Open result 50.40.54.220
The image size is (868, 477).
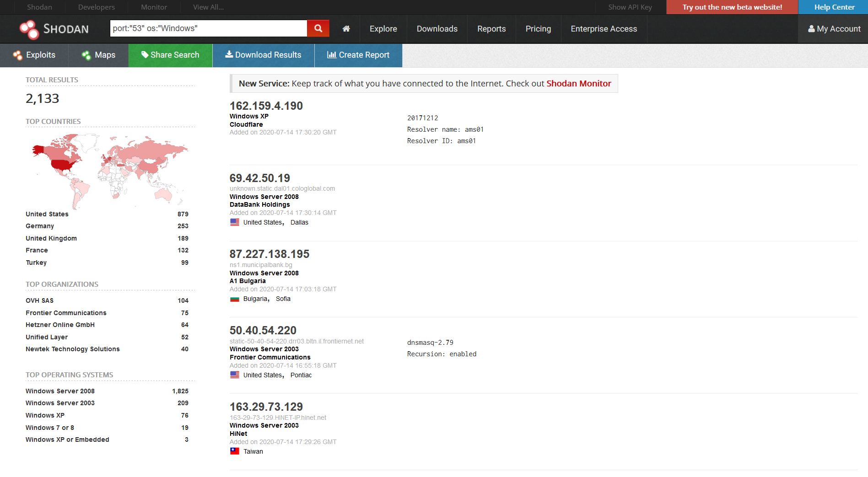click(263, 331)
